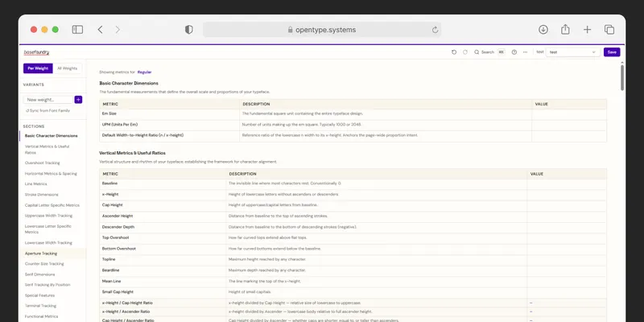
Task: Go to Stroke Dimensions section
Action: tap(42, 194)
